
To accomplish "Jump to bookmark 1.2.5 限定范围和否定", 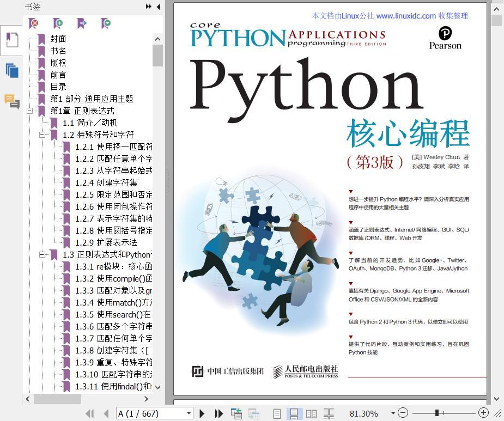I will [114, 195].
